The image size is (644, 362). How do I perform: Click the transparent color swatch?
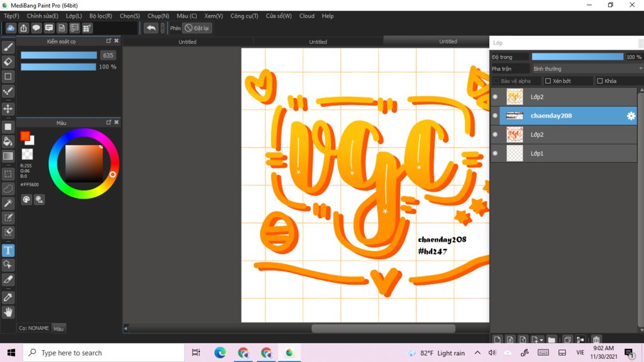(27, 155)
